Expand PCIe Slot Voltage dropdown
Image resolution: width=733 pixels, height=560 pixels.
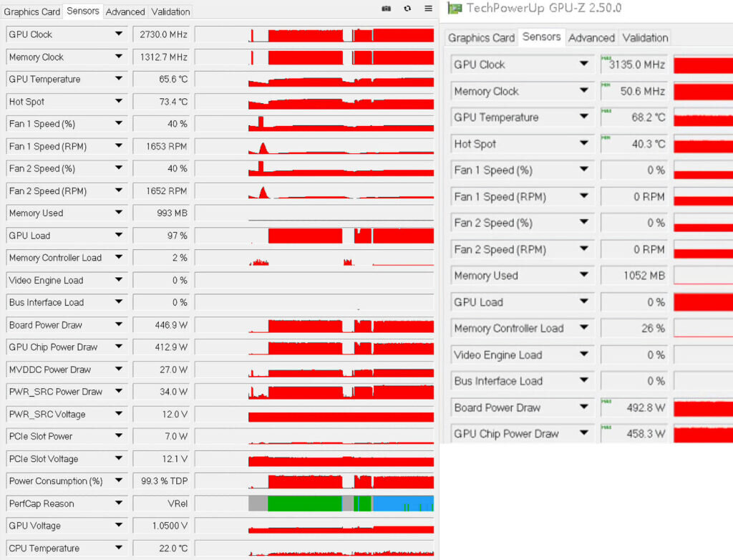click(x=119, y=458)
